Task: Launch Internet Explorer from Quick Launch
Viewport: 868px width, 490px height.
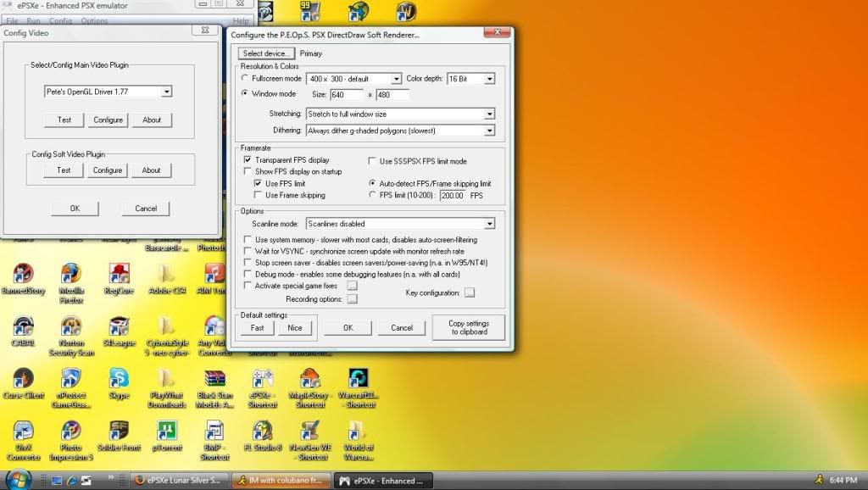Action: pos(71,481)
